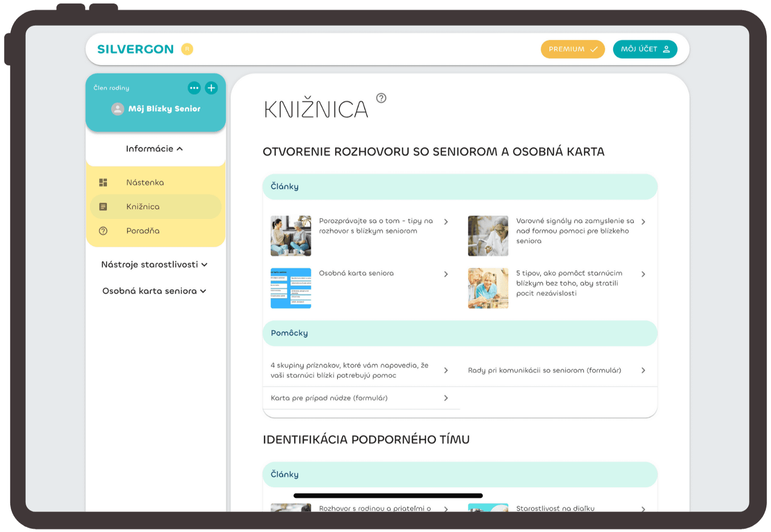Image resolution: width=771 pixels, height=532 pixels.
Task: Click the checkmark icon inside PREMIUM button
Action: tap(594, 49)
